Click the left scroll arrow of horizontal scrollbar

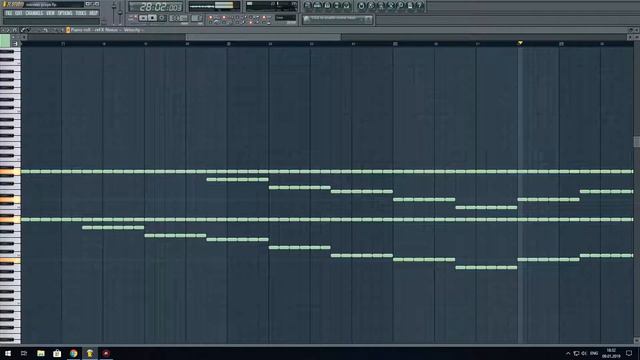click(24, 37)
